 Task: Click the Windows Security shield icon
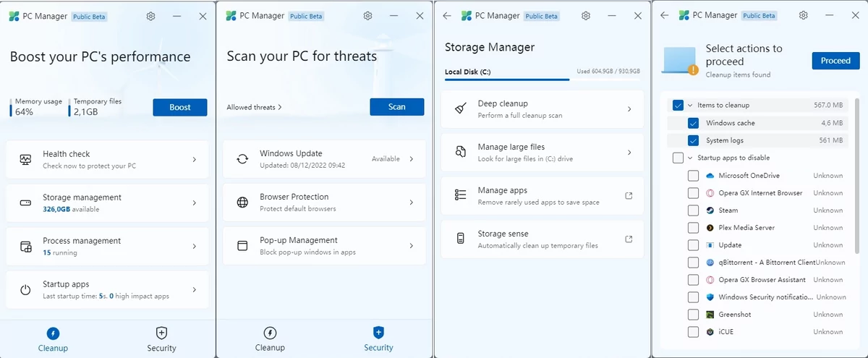[710, 297]
